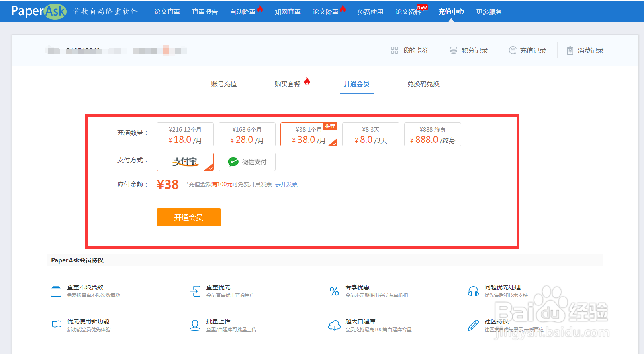Click the 会员查重优于普通用户 description
Image resolution: width=644 pixels, height=354 pixels.
click(230, 295)
